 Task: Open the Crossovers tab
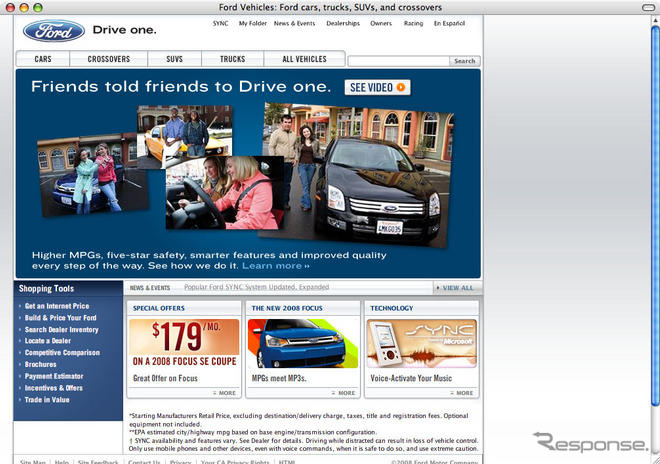tap(109, 59)
